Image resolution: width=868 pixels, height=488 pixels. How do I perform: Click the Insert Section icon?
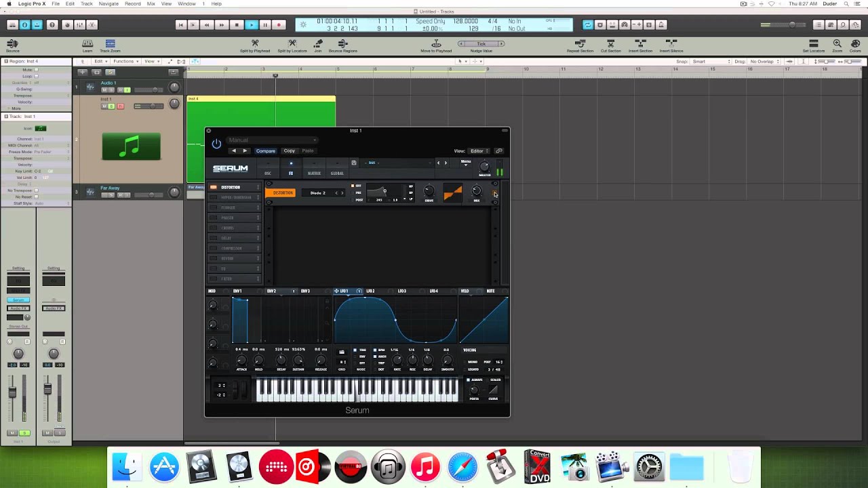(x=640, y=43)
